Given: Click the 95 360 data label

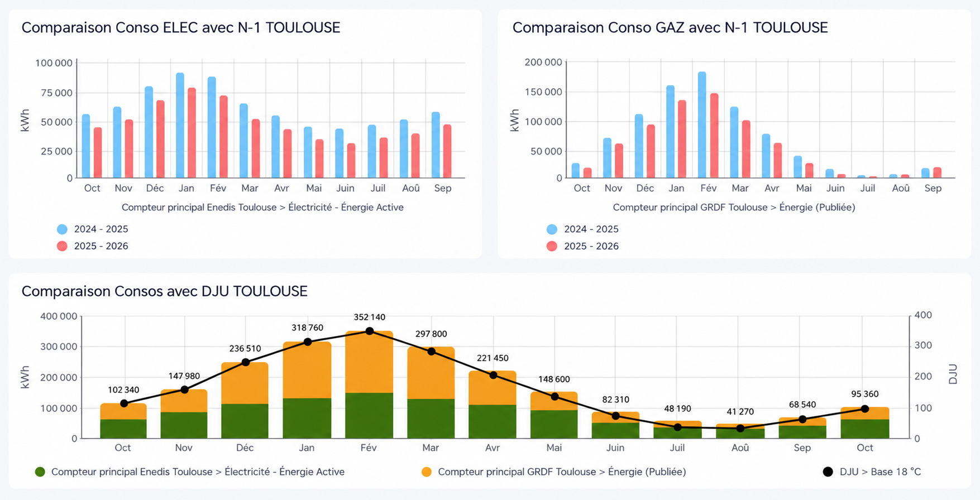Looking at the screenshot, I should [x=864, y=395].
